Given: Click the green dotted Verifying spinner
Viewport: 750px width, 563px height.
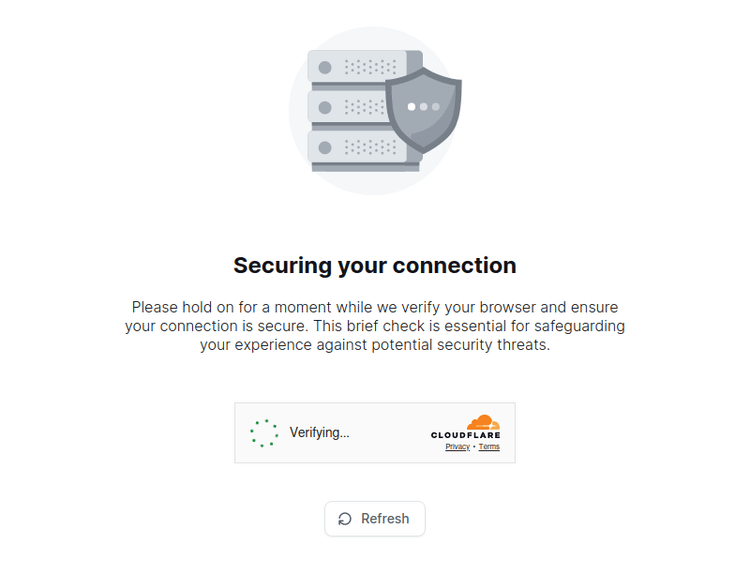Looking at the screenshot, I should pos(264,433).
